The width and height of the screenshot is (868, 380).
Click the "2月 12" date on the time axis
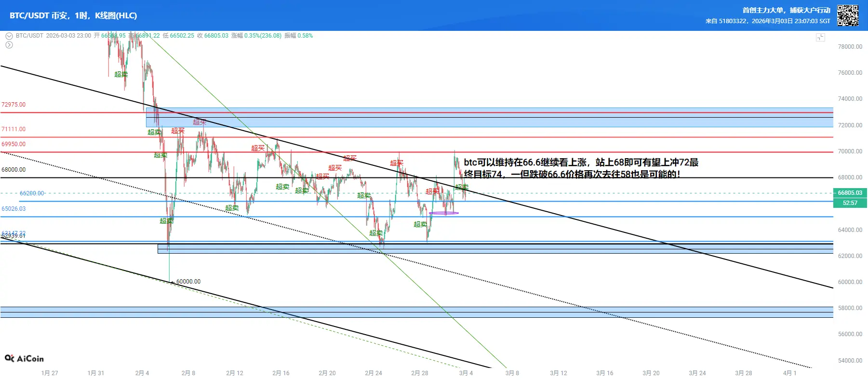[x=235, y=373]
